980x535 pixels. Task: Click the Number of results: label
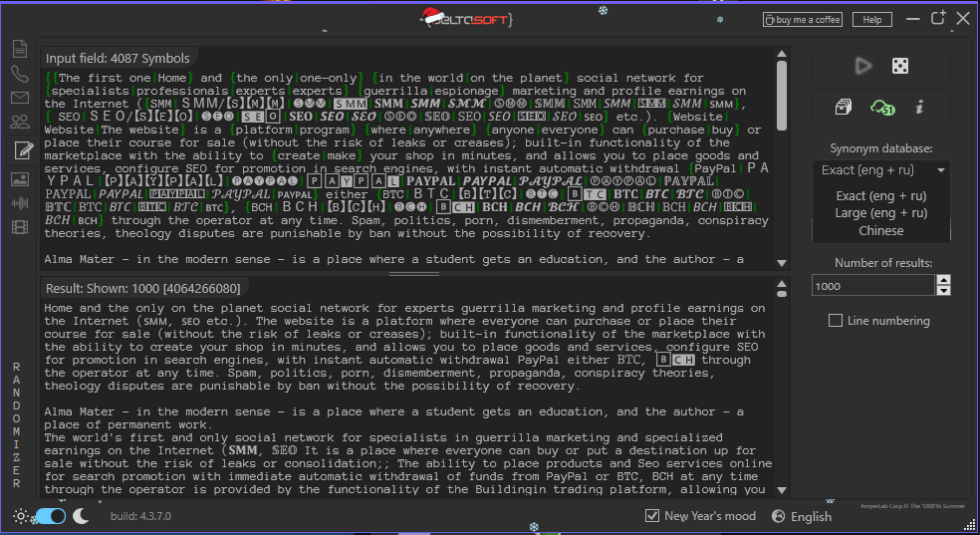883,263
